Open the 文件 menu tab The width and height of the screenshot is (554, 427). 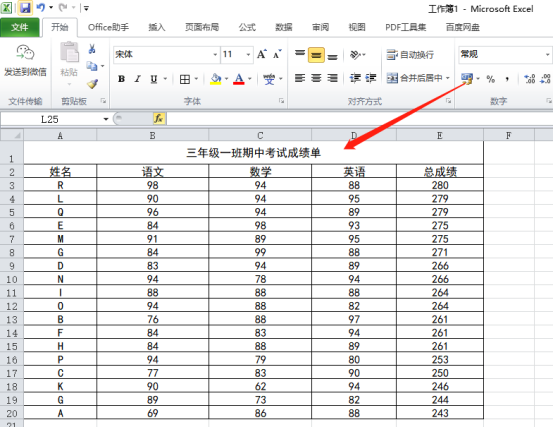coord(19,27)
